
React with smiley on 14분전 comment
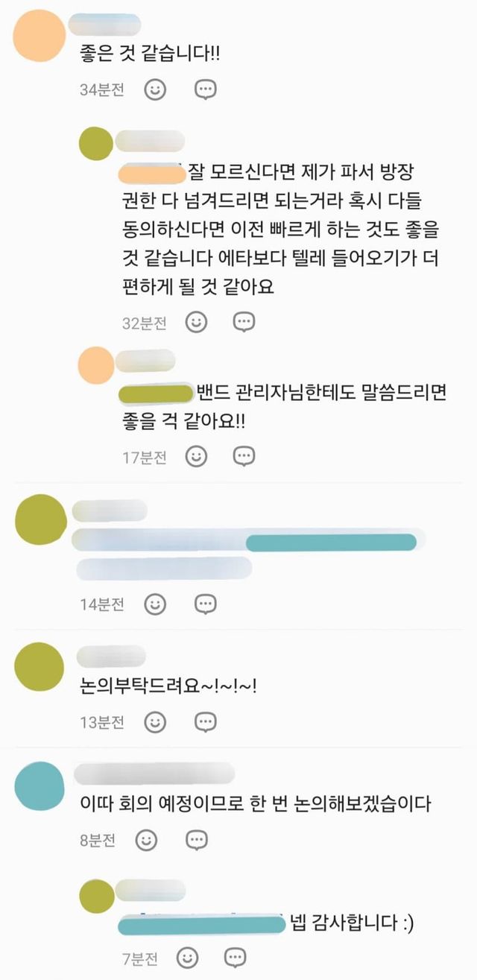click(x=155, y=604)
